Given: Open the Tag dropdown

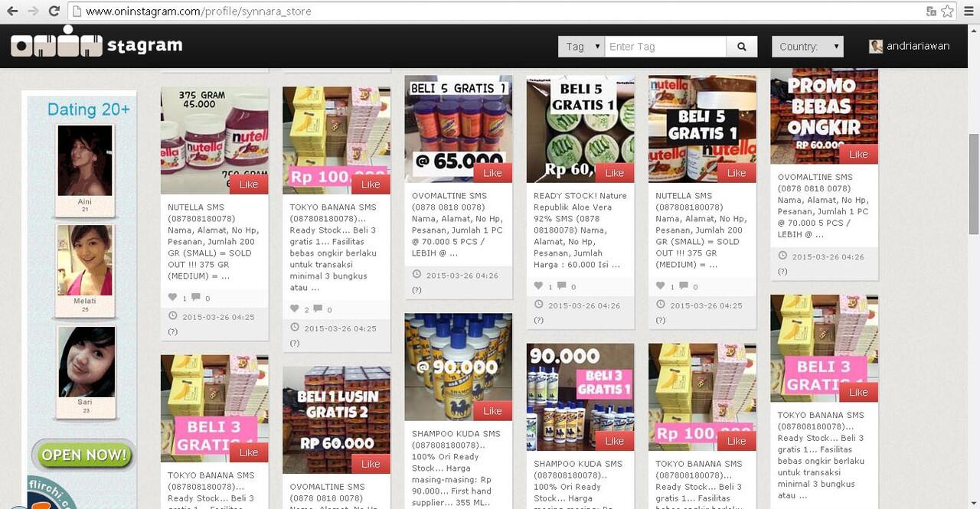Looking at the screenshot, I should click(582, 47).
